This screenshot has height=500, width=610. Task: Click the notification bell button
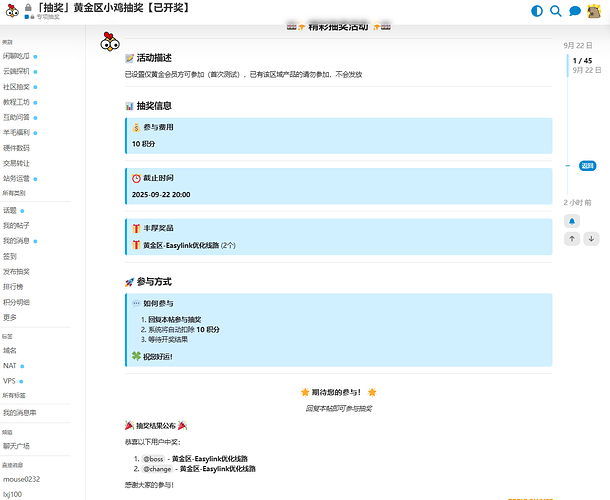click(572, 221)
